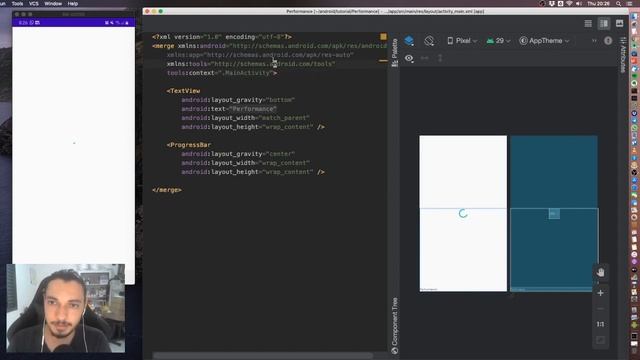Viewport: 640px width, 360px height.
Task: Zoom in the design preview
Action: tap(600, 293)
